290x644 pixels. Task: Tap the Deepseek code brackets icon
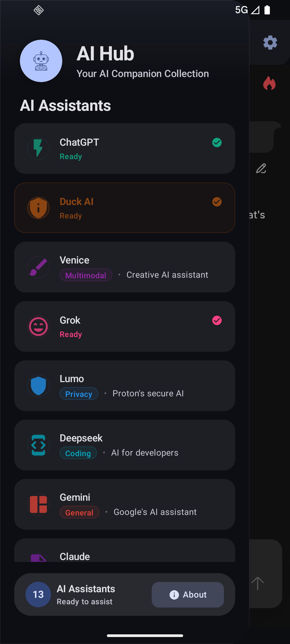38,445
